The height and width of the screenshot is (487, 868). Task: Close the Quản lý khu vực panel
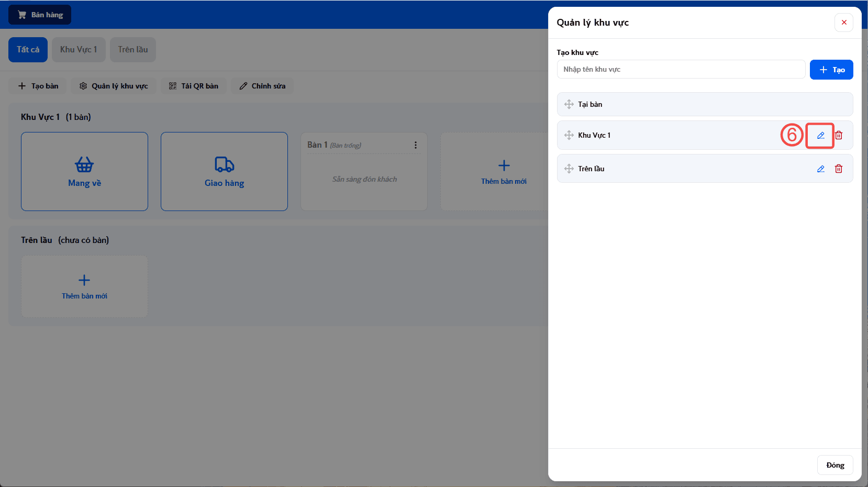pos(844,23)
